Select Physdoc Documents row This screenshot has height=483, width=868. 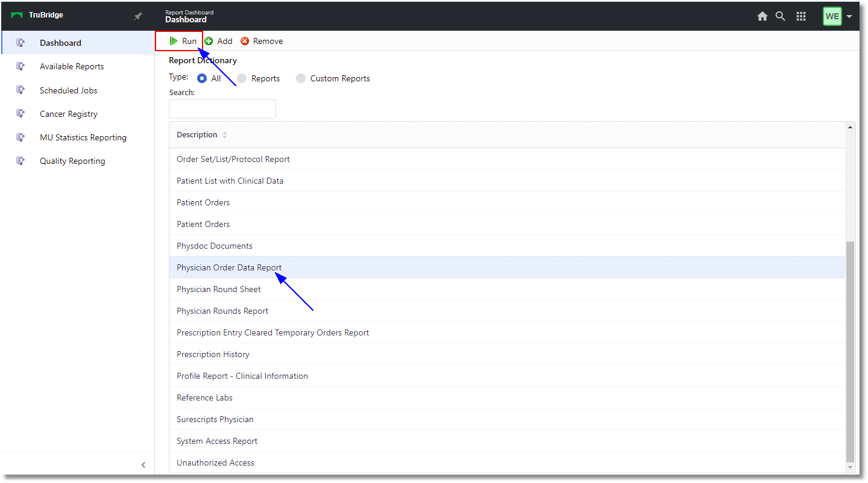507,246
